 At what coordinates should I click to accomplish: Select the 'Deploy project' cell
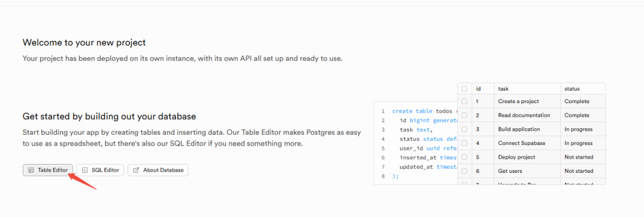[x=527, y=157]
